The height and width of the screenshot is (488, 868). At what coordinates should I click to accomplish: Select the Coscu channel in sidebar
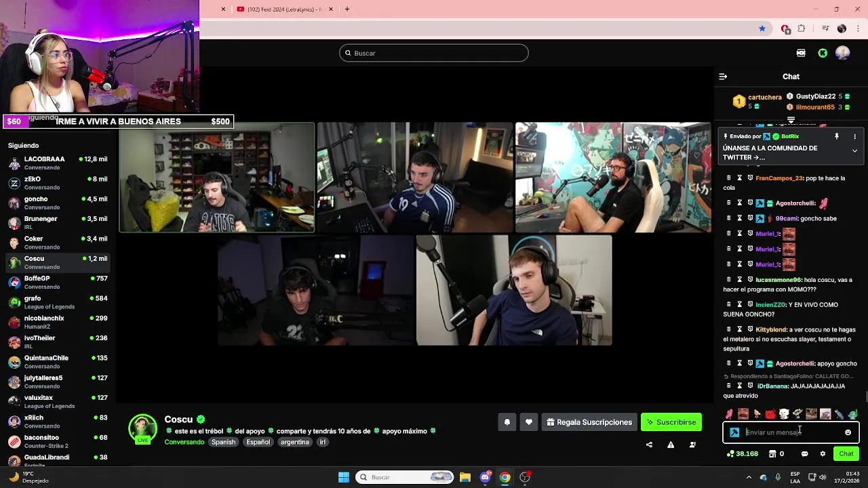point(58,262)
